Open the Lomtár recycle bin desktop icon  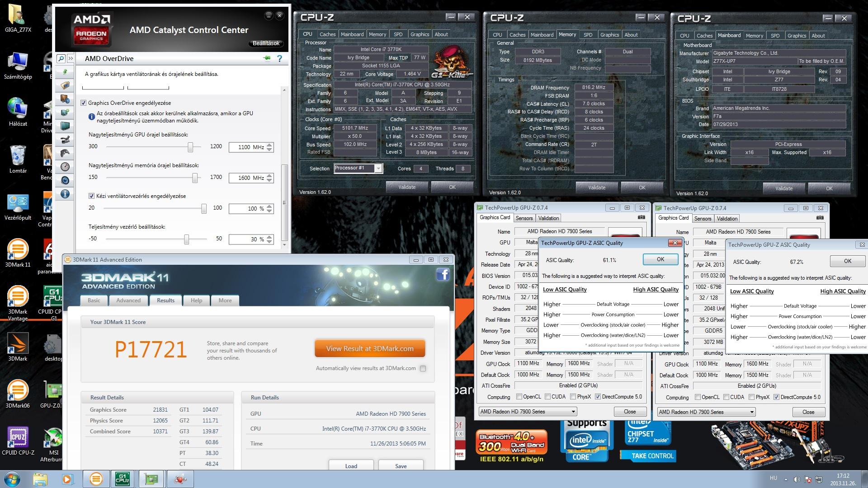point(18,159)
